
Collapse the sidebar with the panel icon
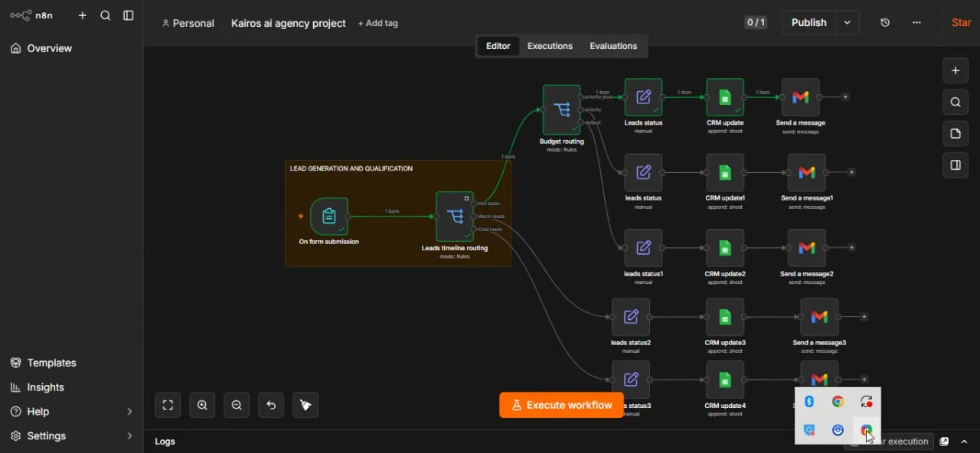click(129, 15)
